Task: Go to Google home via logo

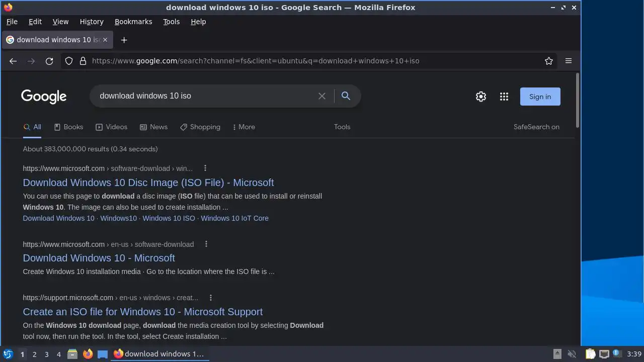Action: (x=44, y=97)
